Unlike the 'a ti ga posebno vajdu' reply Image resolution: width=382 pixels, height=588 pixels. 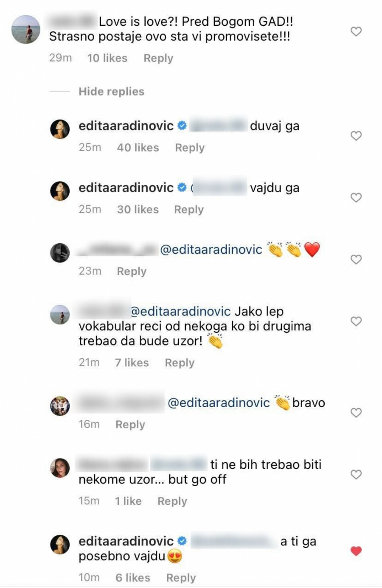tap(356, 551)
